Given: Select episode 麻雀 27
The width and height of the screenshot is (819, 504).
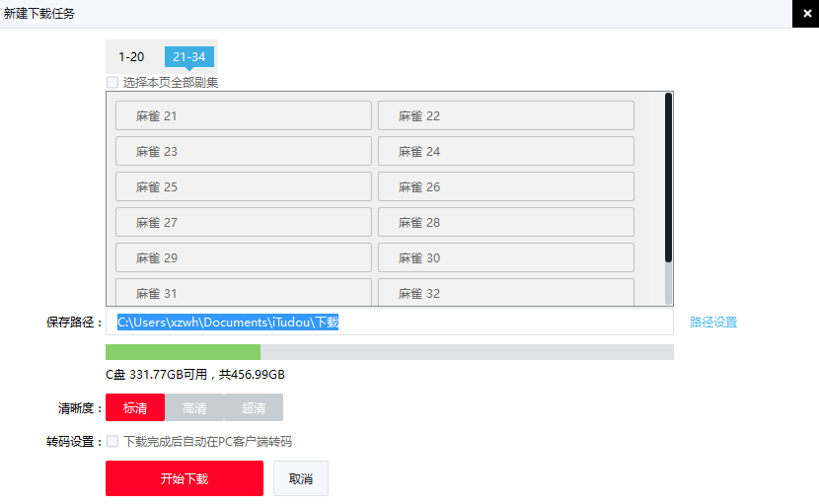Looking at the screenshot, I should pos(244,222).
